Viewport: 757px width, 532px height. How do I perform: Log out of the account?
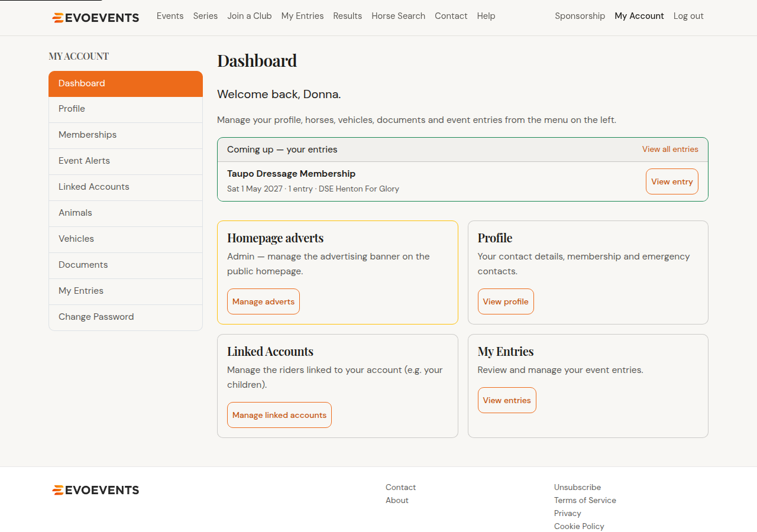688,16
